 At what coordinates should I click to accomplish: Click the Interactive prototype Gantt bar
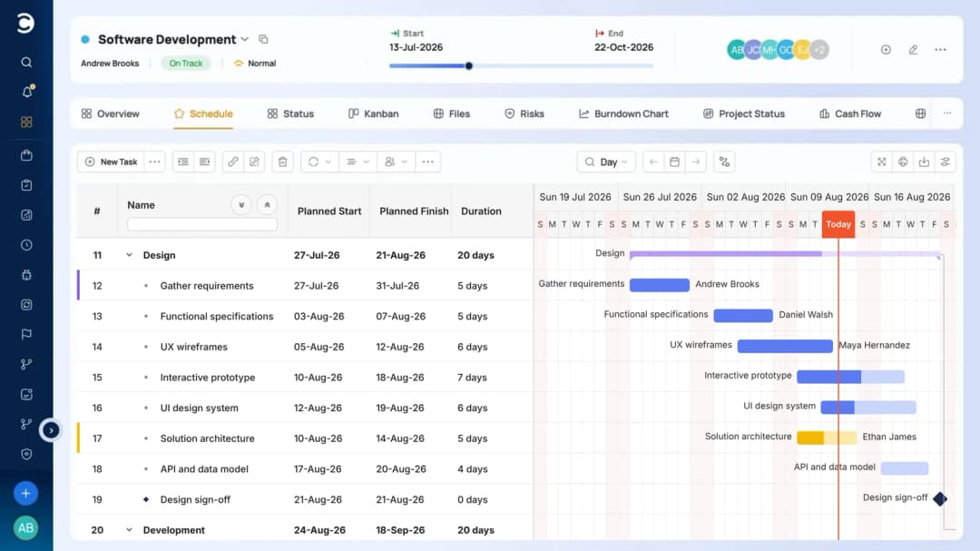pos(850,377)
